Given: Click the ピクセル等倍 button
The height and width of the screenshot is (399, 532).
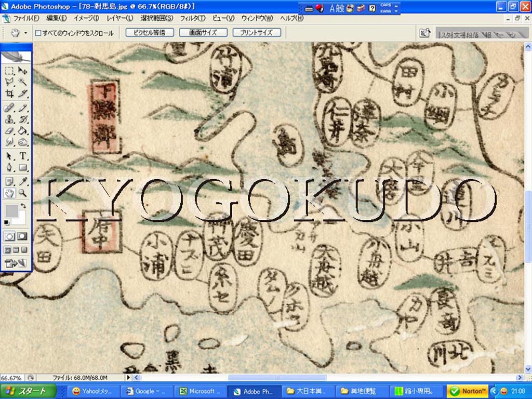Looking at the screenshot, I should 149,32.
